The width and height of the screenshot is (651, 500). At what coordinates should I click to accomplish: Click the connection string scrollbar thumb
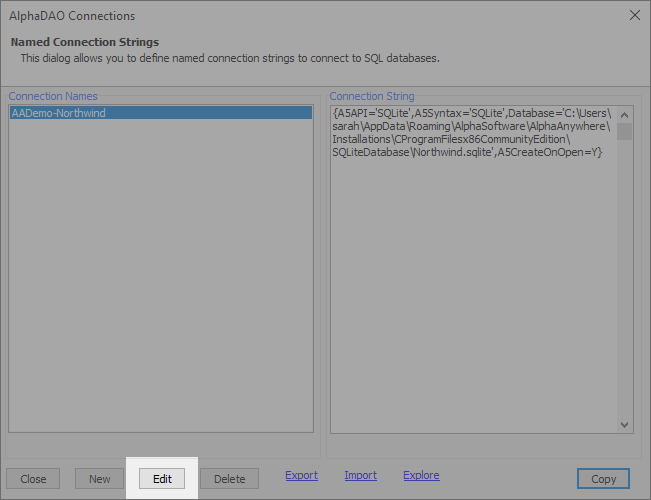click(624, 131)
